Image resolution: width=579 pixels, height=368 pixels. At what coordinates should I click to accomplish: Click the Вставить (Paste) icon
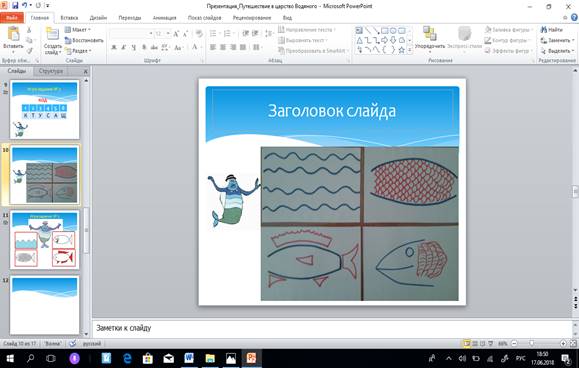click(13, 34)
